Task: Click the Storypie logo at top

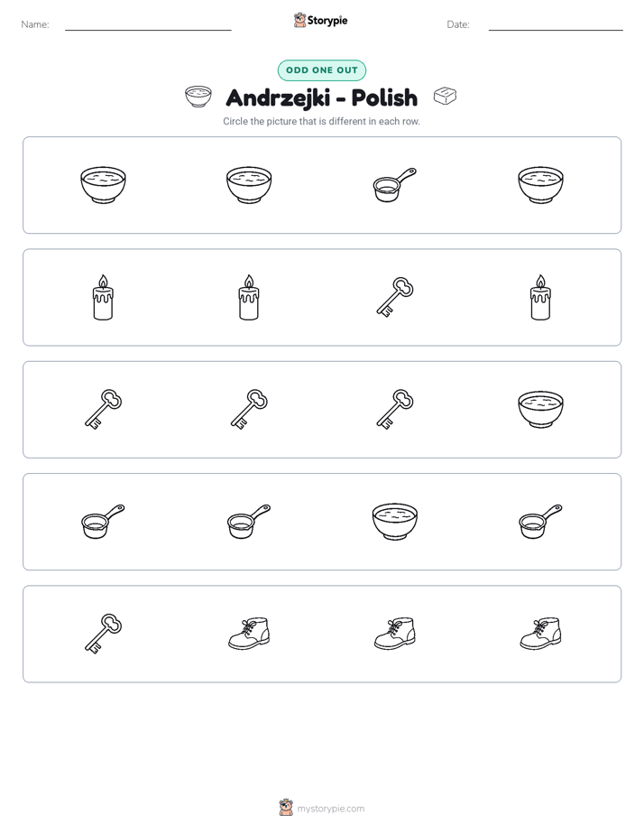Action: click(321, 20)
